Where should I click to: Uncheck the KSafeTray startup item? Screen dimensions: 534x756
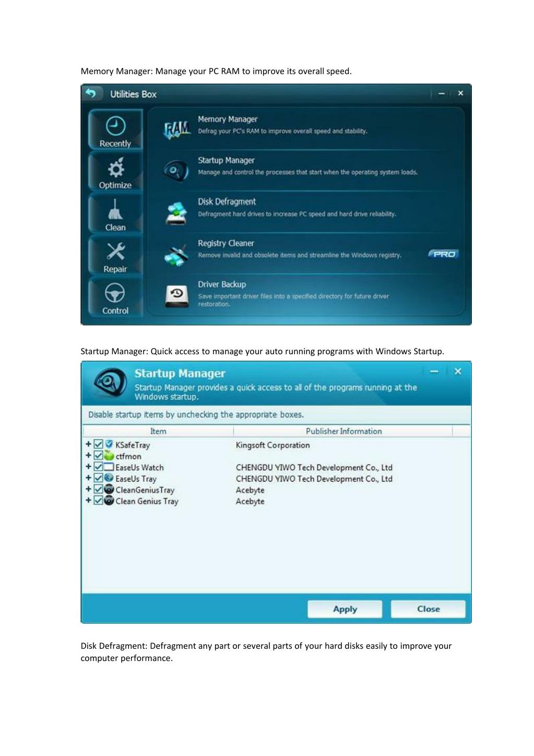point(98,444)
